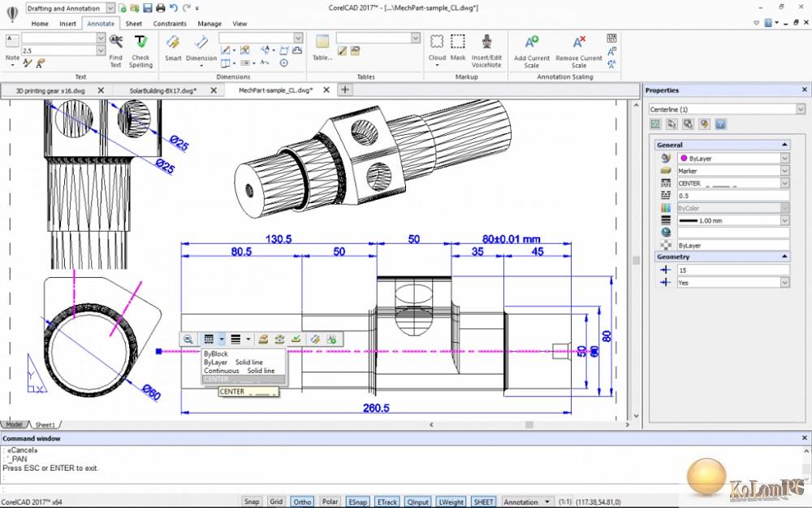Collapse the General section in Properties
Image resolution: width=812 pixels, height=508 pixels.
pyautogui.click(x=784, y=145)
